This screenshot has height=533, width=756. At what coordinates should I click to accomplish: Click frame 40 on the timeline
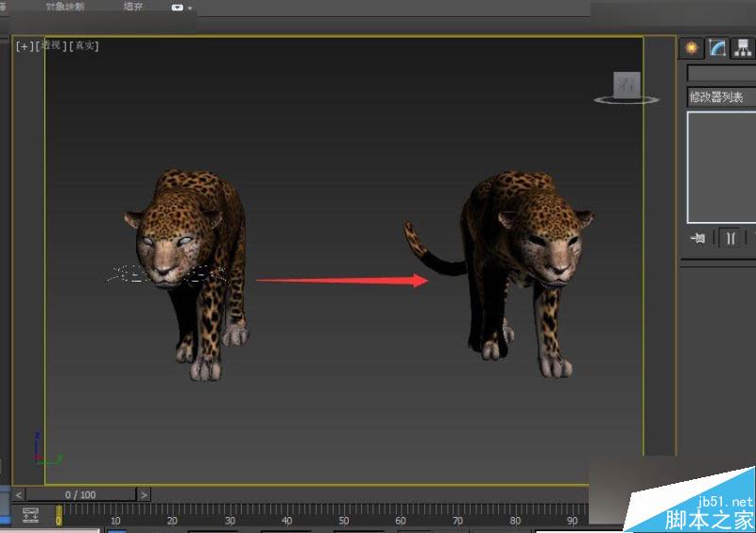pyautogui.click(x=287, y=521)
